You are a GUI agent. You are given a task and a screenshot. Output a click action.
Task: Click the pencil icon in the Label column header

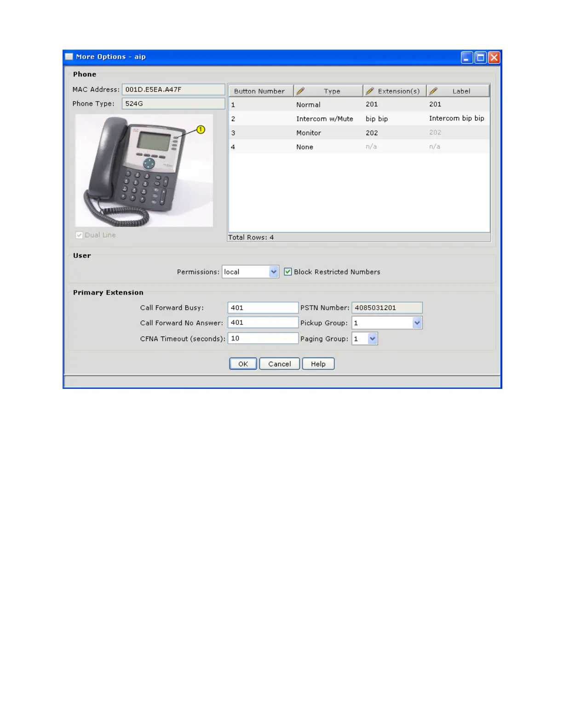pos(433,91)
